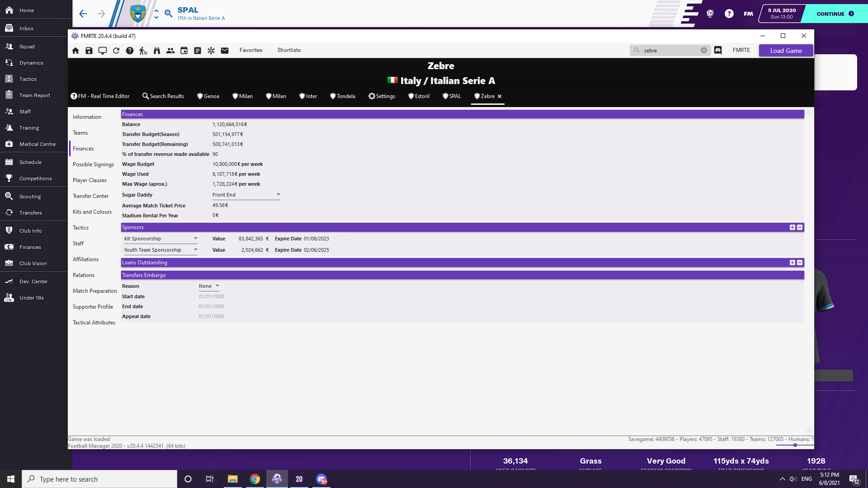Remove a sponsor with minus icon
Screen dimensions: 868x488
(x=800, y=228)
